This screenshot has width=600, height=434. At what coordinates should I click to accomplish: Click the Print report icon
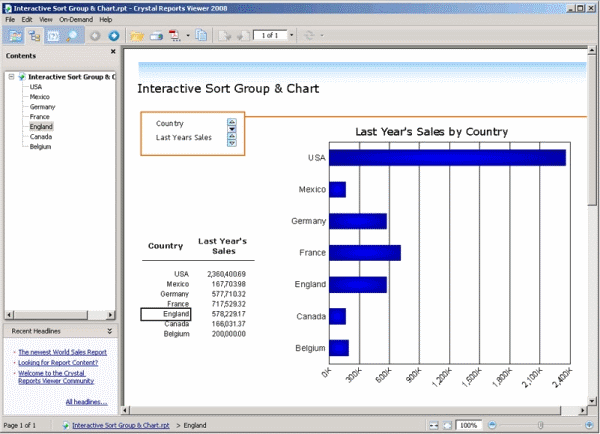[x=154, y=36]
